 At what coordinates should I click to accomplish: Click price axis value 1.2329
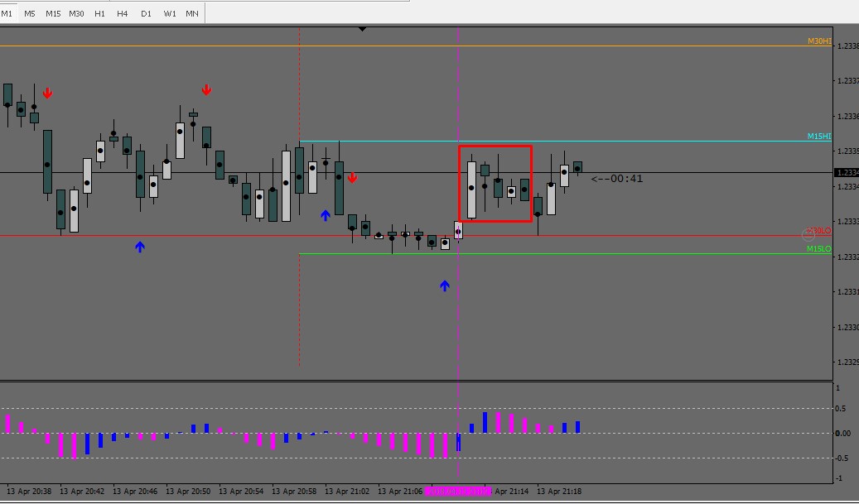click(847, 362)
